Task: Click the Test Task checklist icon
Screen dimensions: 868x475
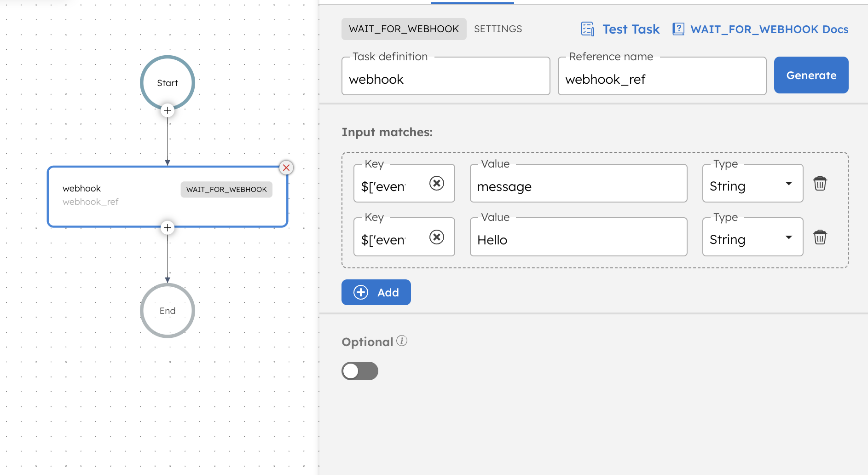Action: [588, 29]
